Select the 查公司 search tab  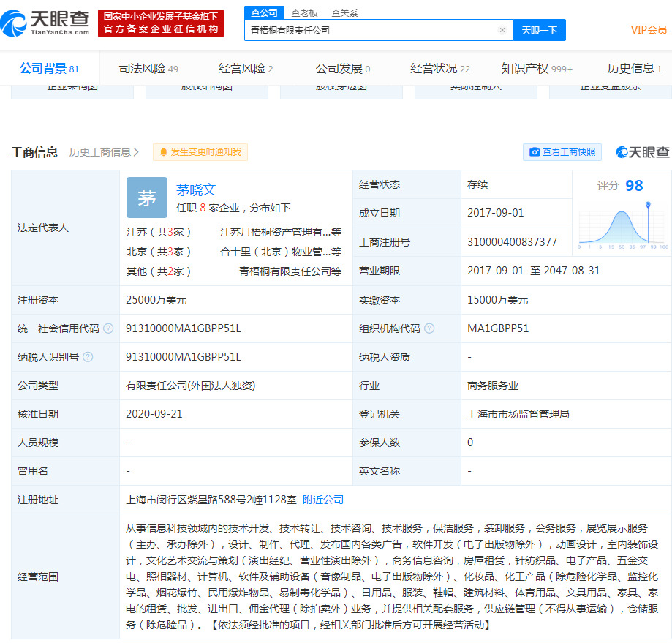point(264,13)
